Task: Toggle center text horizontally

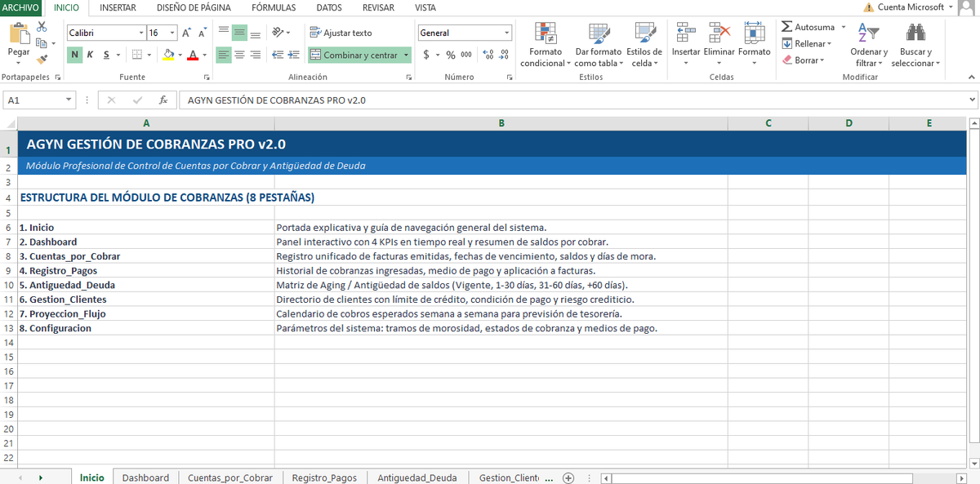Action: coord(239,55)
